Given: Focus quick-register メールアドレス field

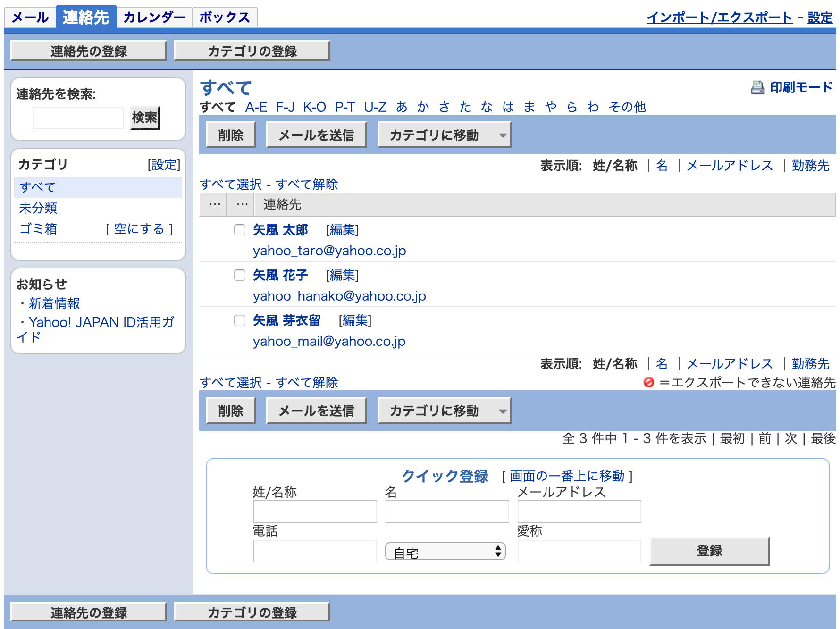Looking at the screenshot, I should point(580,512).
